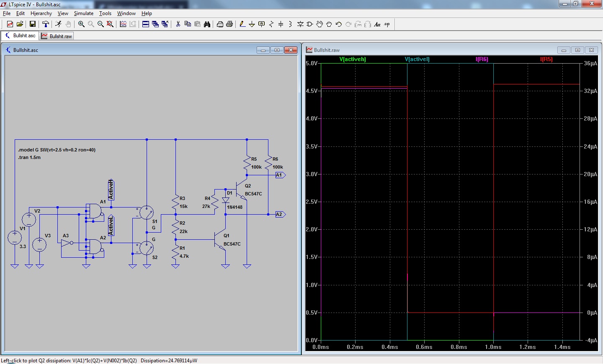Click the Zoom In magnifier icon
Image resolution: width=603 pixels, height=364 pixels.
point(81,24)
